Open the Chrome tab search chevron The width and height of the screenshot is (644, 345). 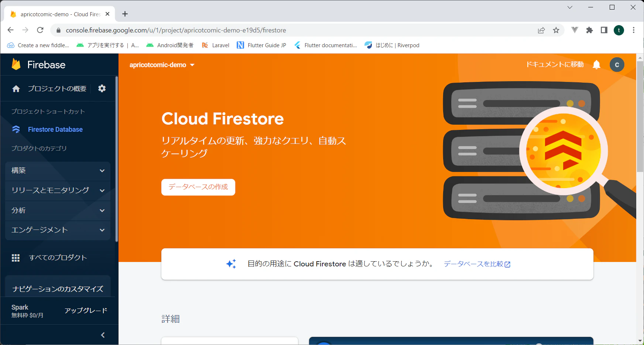click(x=570, y=7)
